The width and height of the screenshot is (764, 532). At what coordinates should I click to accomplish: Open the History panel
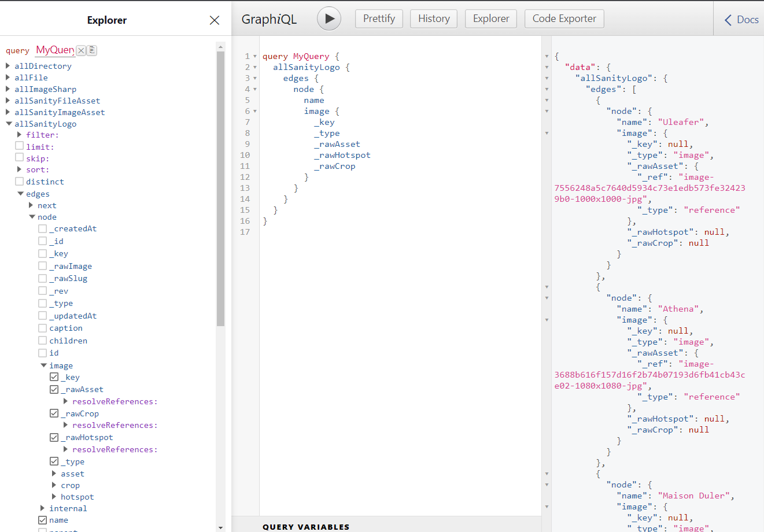[433, 18]
